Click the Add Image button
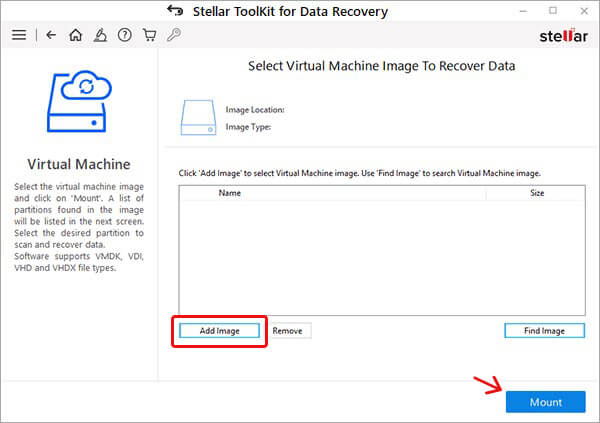 pos(220,331)
